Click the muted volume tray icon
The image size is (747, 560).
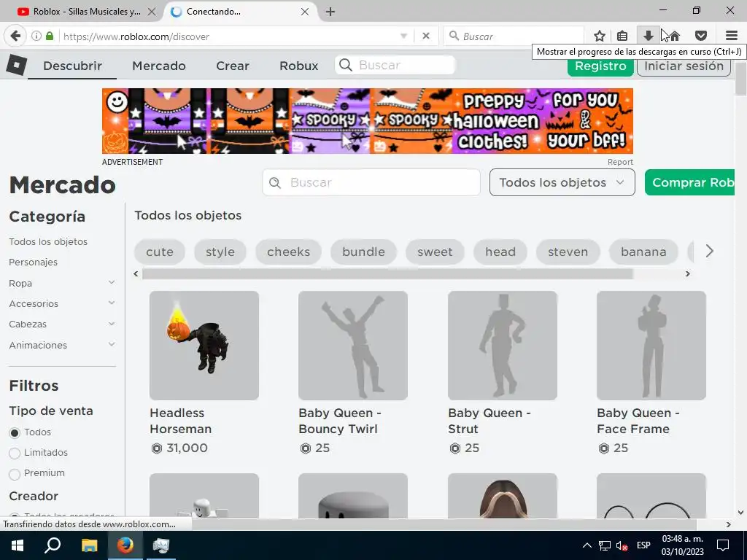coord(622,545)
